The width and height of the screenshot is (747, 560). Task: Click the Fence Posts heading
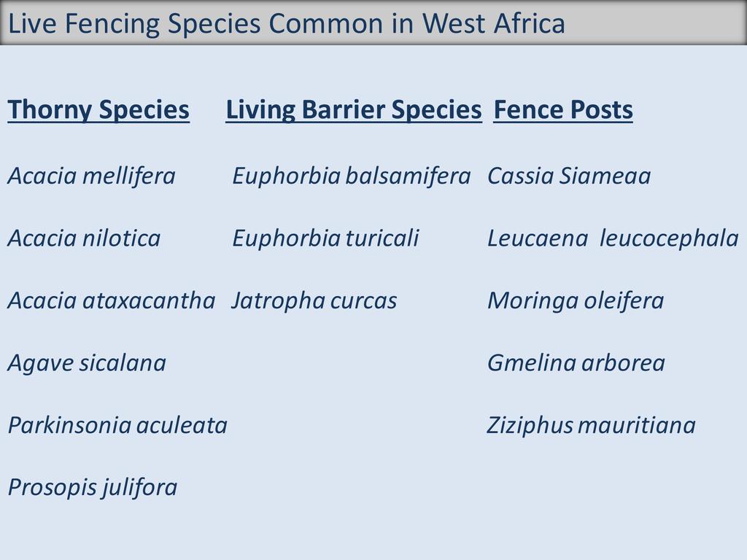[563, 110]
